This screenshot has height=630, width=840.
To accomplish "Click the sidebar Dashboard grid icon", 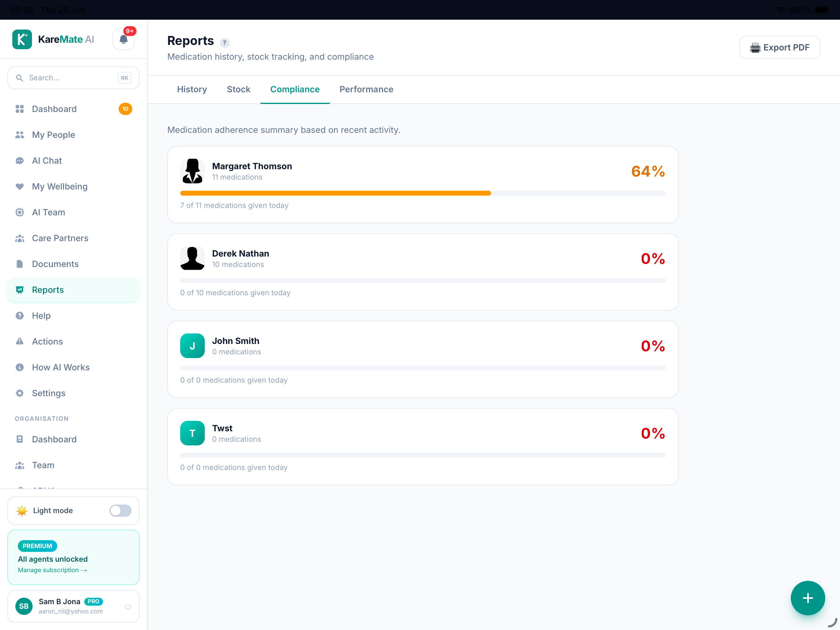I will coord(20,109).
